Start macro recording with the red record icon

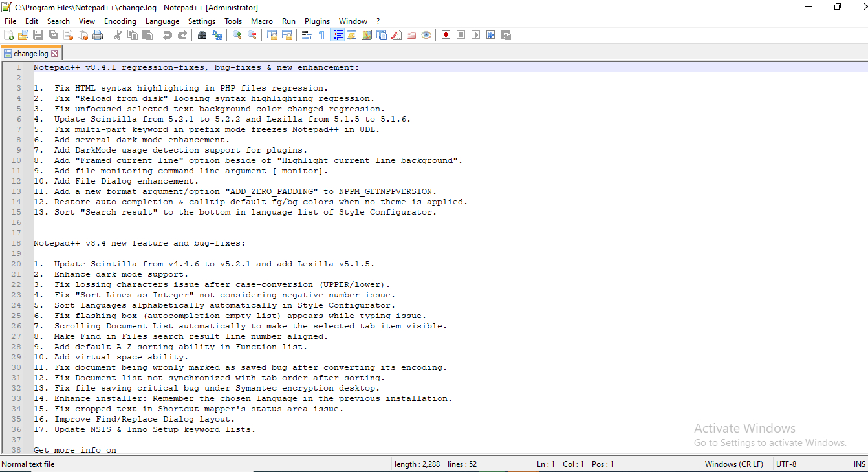[445, 35]
